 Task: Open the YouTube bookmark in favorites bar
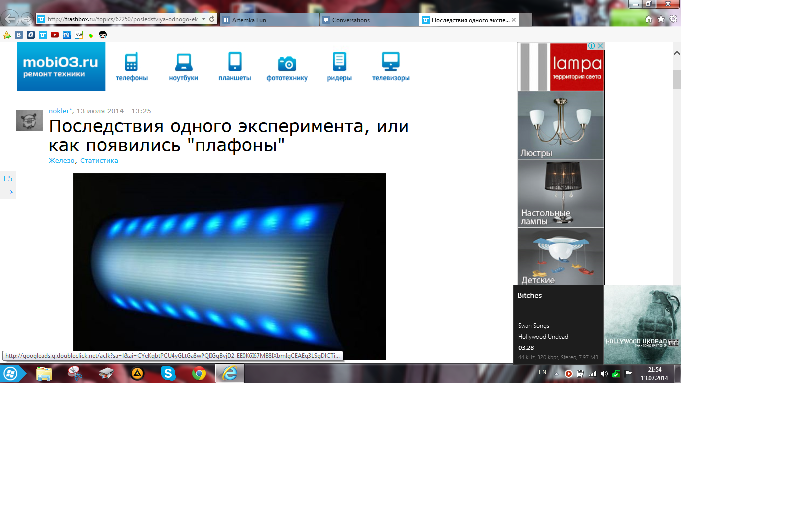55,35
